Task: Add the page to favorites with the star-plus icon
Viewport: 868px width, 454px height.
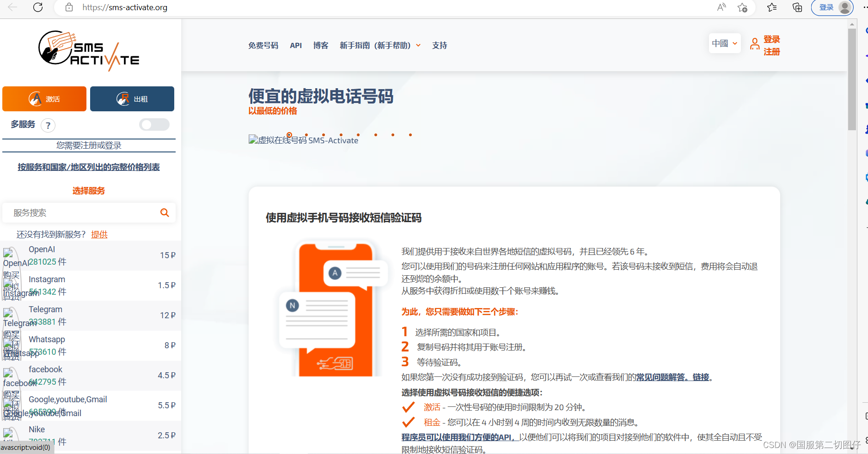Action: 742,7
